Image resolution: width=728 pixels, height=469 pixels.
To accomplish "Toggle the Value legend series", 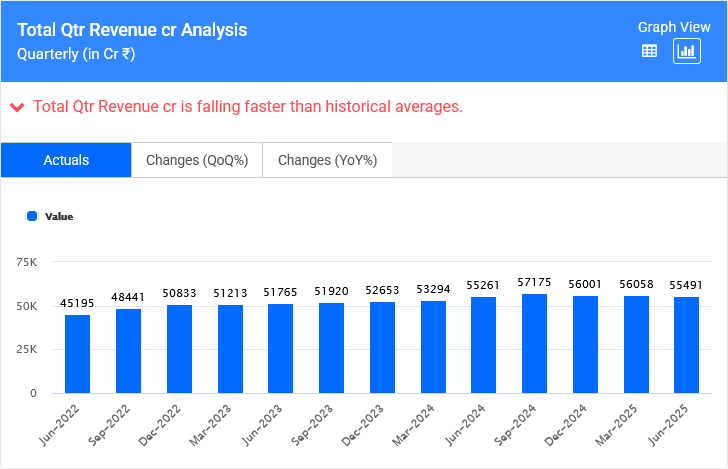I will coord(58,216).
